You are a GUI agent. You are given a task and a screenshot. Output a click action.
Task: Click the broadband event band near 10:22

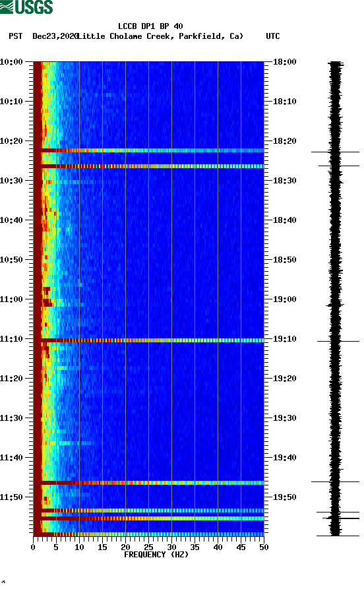149,150
